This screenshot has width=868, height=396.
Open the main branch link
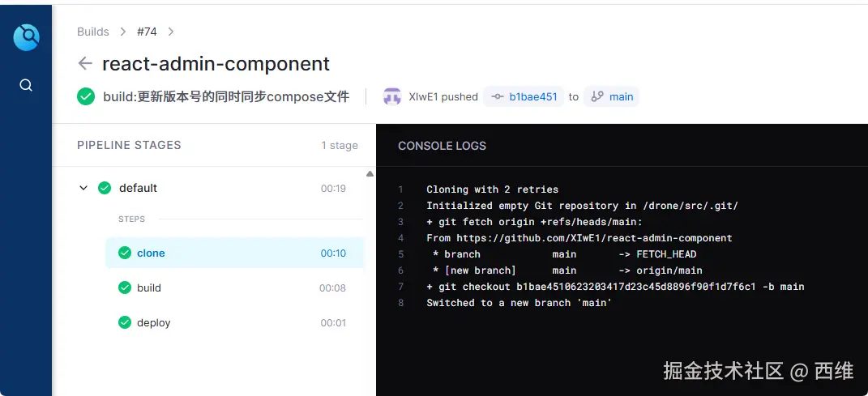[621, 96]
